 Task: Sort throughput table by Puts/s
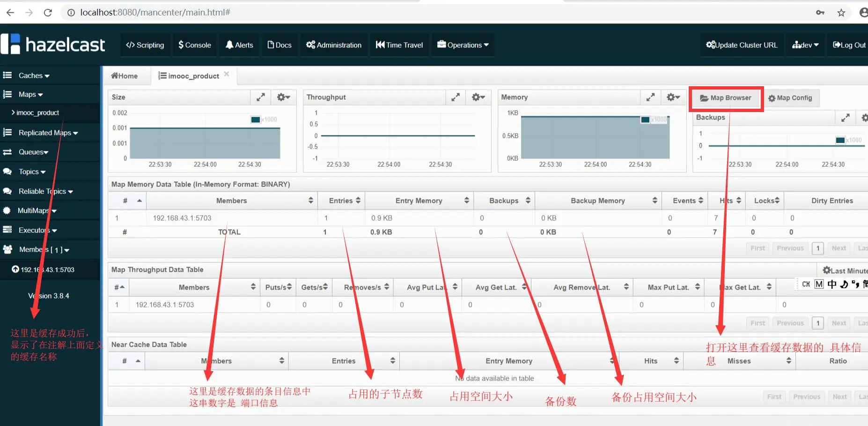coord(278,287)
